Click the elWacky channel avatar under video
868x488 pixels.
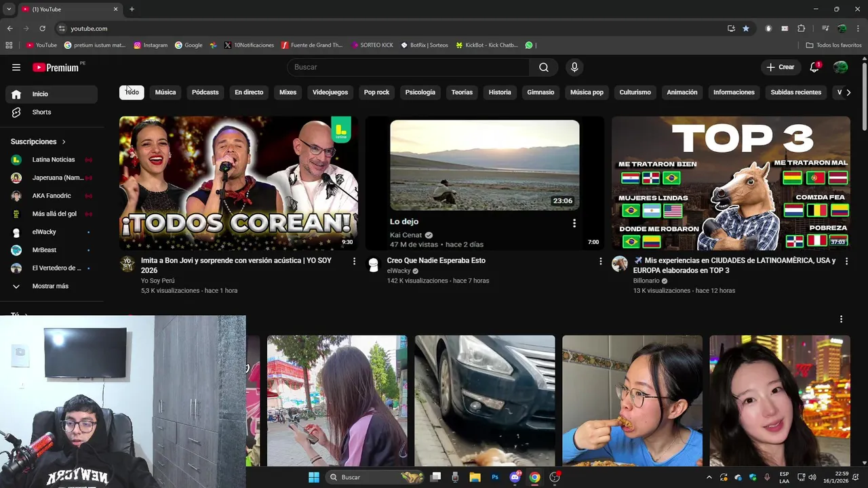point(373,264)
